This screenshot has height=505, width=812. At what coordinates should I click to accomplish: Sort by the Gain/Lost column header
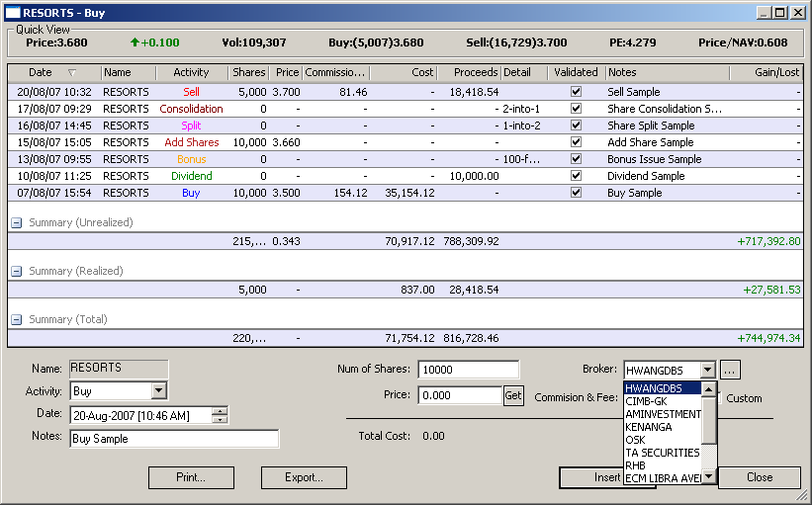click(x=766, y=72)
